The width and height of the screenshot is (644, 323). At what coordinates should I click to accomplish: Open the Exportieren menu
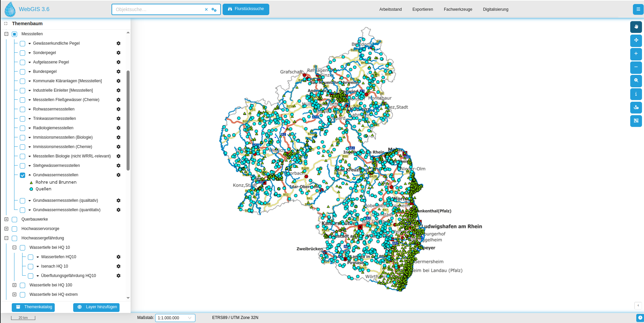[x=422, y=9]
